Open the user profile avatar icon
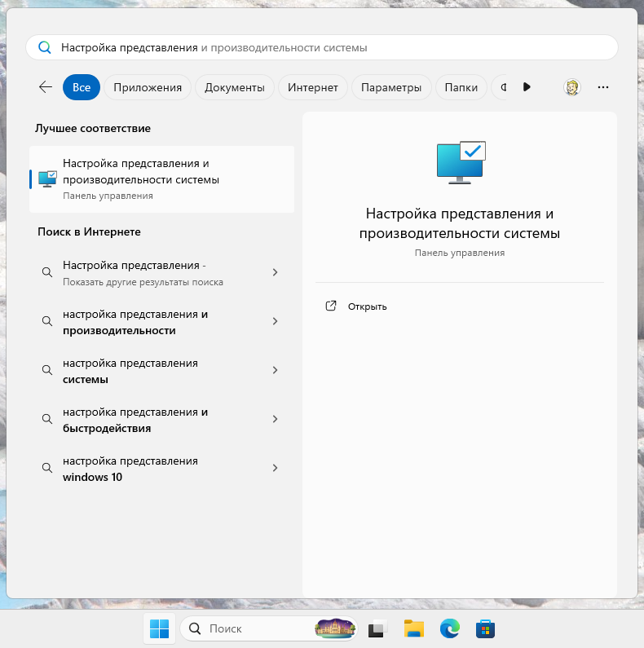 pos(572,87)
